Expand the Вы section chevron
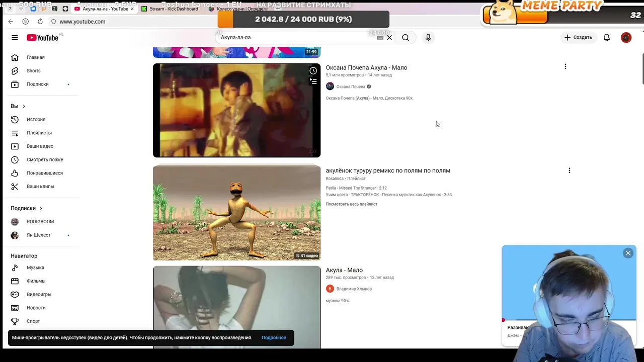This screenshot has height=362, width=644. click(24, 106)
